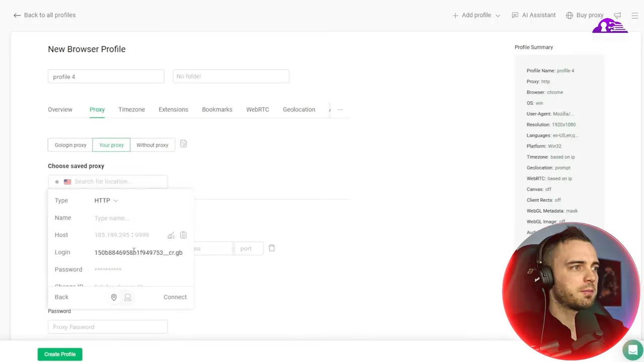Open the WebRTC tab
This screenshot has height=362, width=644.
coord(257,109)
